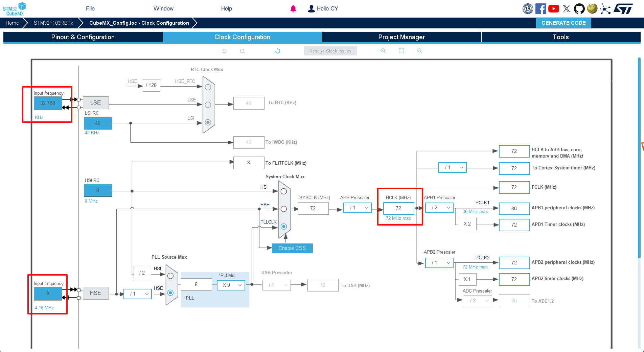Click the GENERATE CODE button

pos(563,23)
